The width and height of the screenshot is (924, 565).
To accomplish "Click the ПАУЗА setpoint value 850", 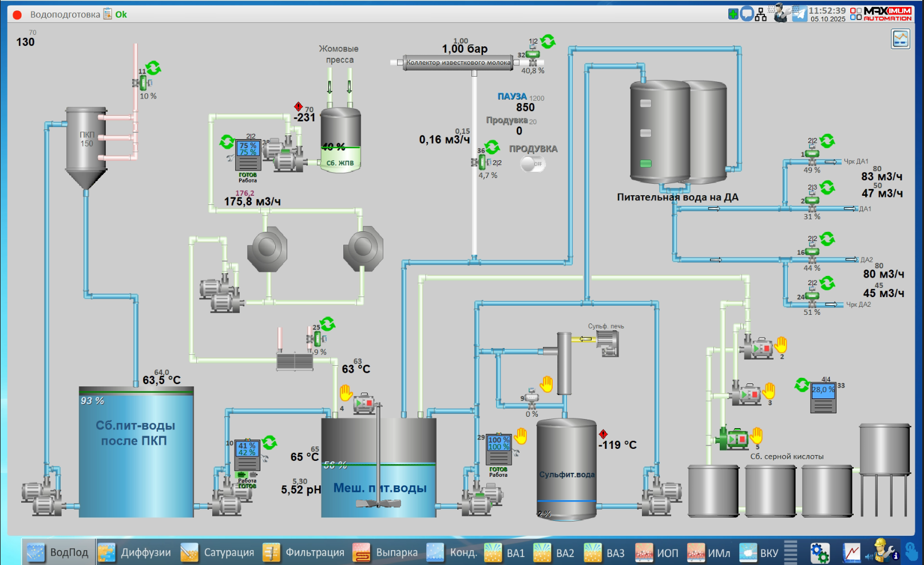I will (x=525, y=108).
